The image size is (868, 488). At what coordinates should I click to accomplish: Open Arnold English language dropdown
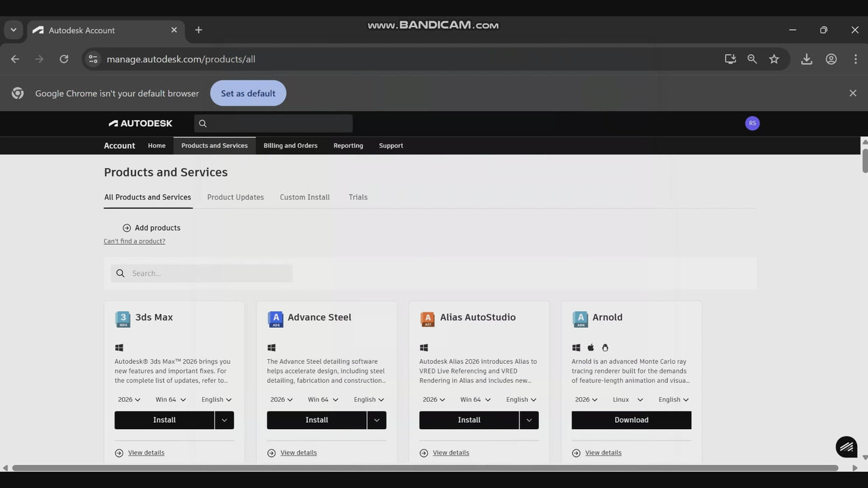673,400
